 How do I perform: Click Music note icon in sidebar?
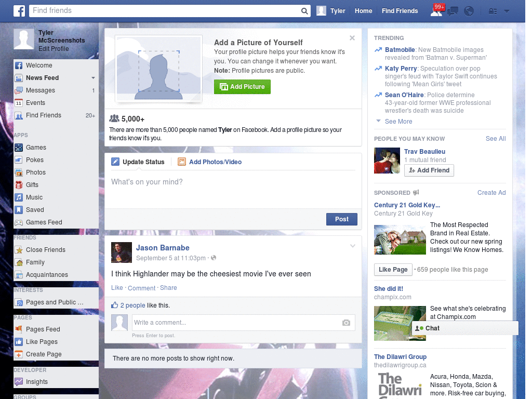[19, 197]
